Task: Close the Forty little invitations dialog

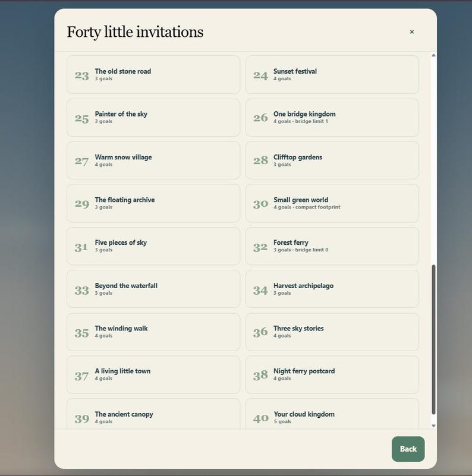Action: click(411, 31)
